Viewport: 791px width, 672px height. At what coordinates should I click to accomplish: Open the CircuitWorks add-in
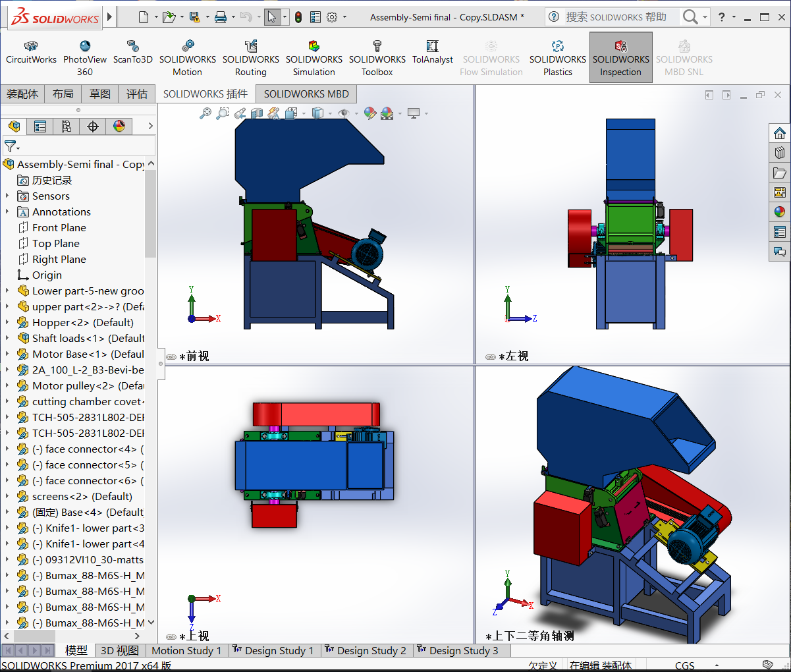click(x=31, y=53)
